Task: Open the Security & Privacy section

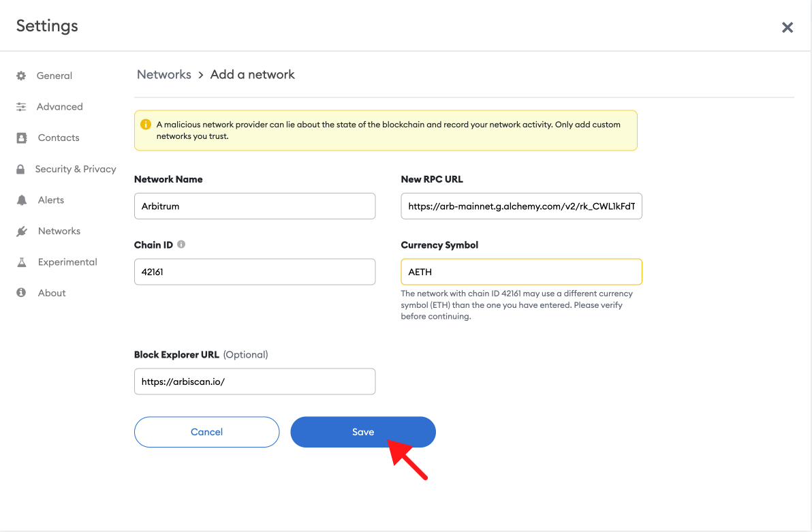Action: coord(76,169)
